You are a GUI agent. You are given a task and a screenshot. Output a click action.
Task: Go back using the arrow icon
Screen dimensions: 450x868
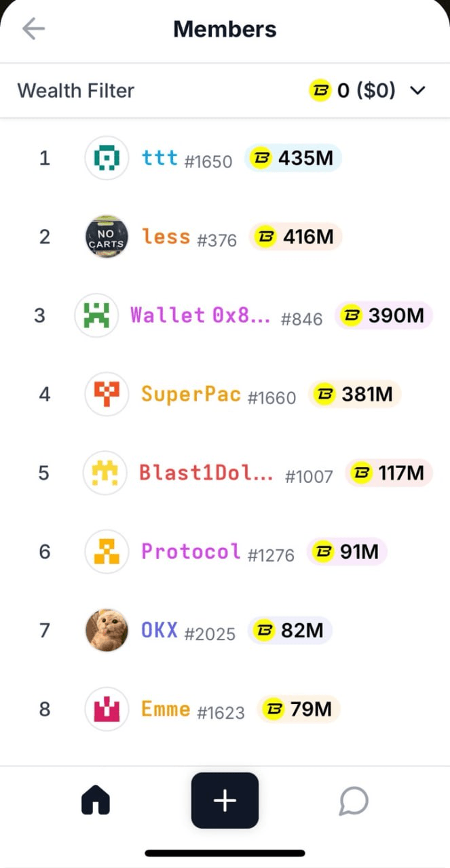(33, 29)
